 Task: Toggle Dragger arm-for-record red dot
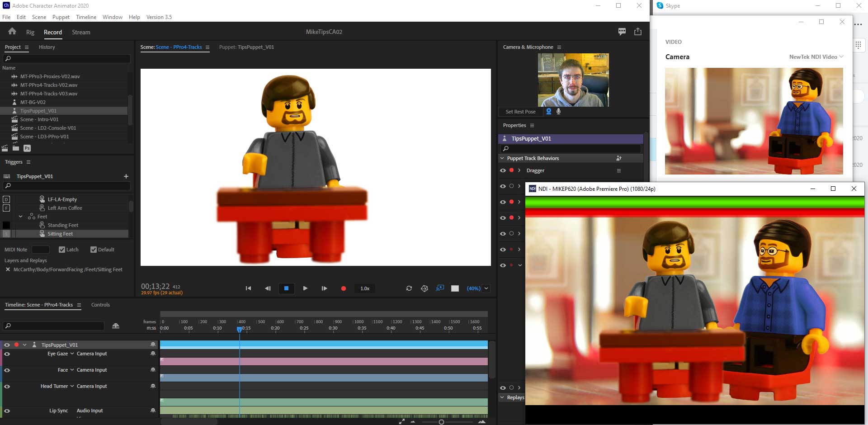tap(511, 170)
